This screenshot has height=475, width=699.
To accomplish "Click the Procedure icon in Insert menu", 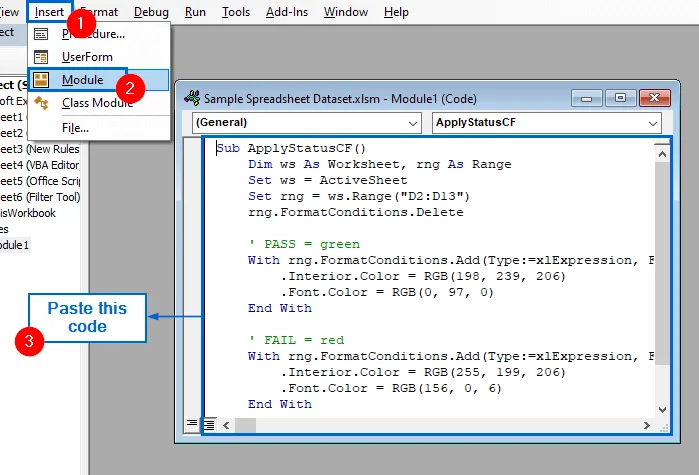I will coord(41,34).
